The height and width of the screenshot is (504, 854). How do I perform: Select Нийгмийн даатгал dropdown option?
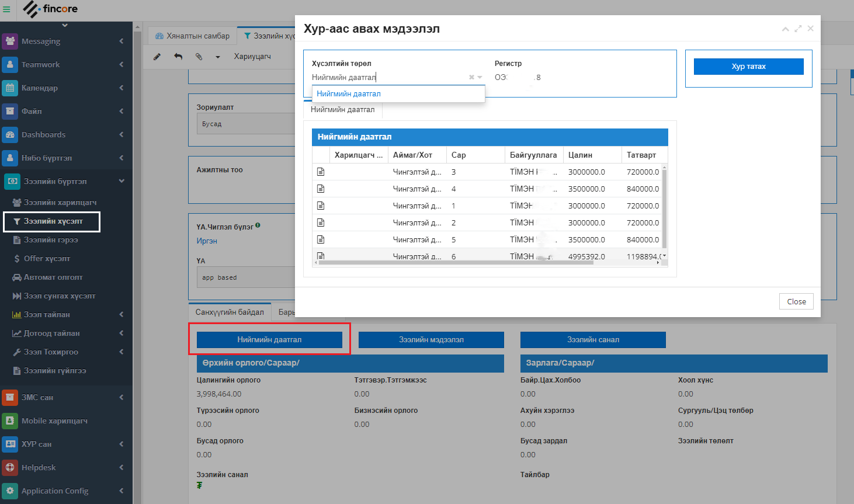pos(398,93)
